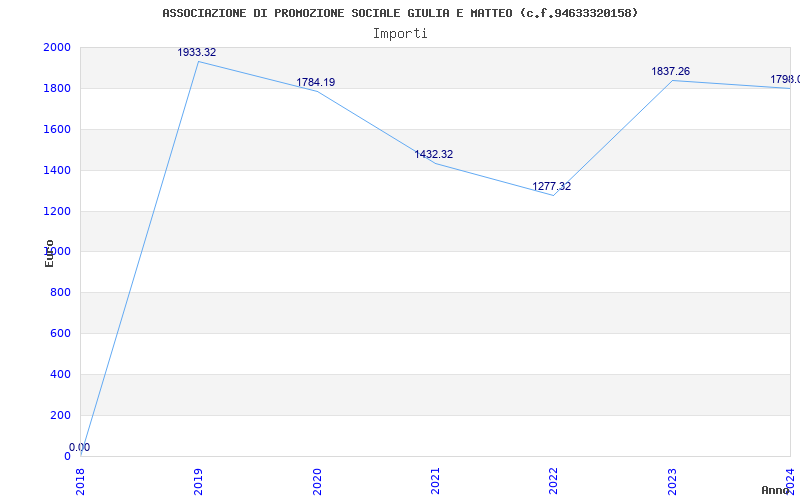Select the chart title with the c.f. number
Viewport: 800px width, 500px height.
pyautogui.click(x=400, y=13)
